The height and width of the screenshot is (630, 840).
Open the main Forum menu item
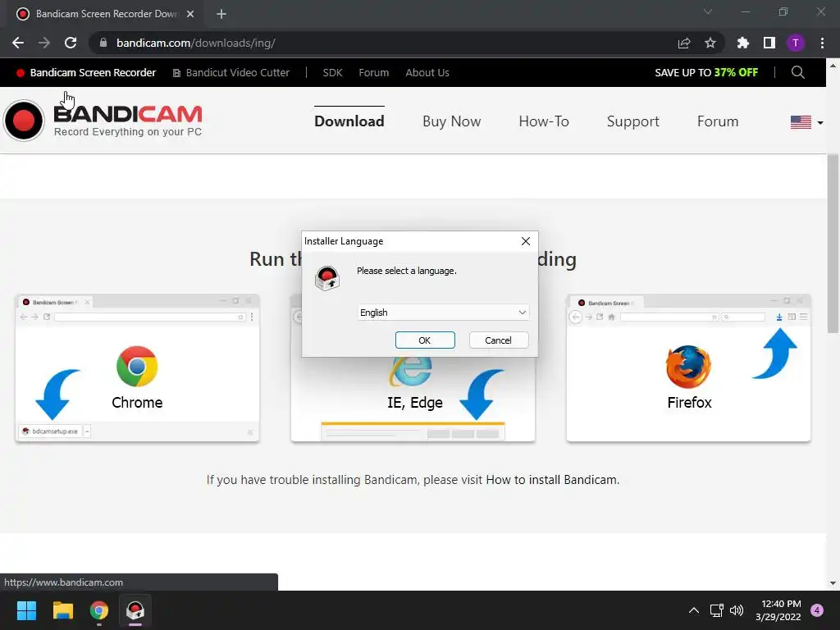(x=717, y=121)
